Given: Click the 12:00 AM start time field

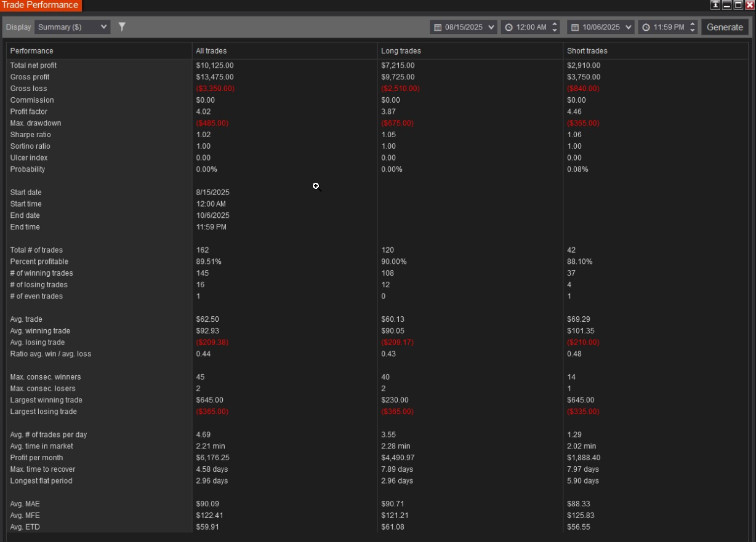Looking at the screenshot, I should (x=531, y=27).
